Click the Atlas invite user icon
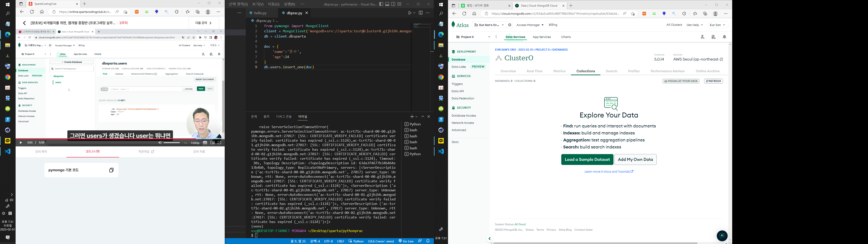868x244 pixels. 703,37
